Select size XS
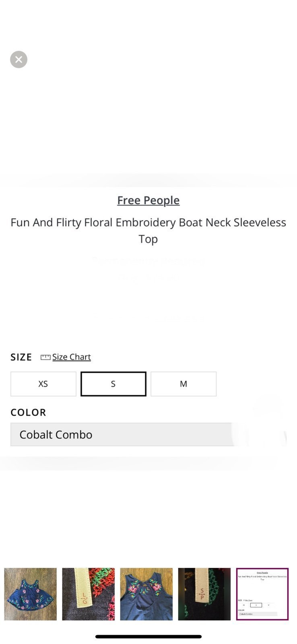Viewport: 297px width, 644px height. click(43, 384)
